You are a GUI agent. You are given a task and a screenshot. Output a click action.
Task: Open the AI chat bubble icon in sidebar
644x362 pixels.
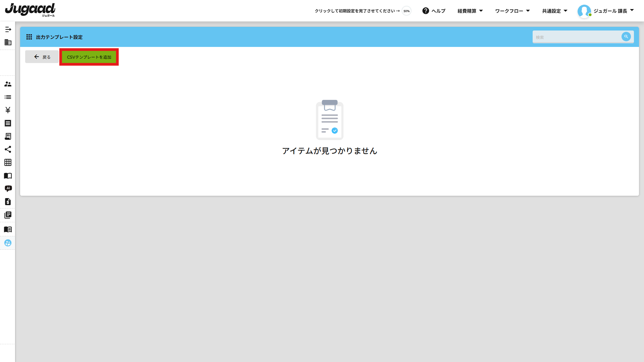(8, 189)
